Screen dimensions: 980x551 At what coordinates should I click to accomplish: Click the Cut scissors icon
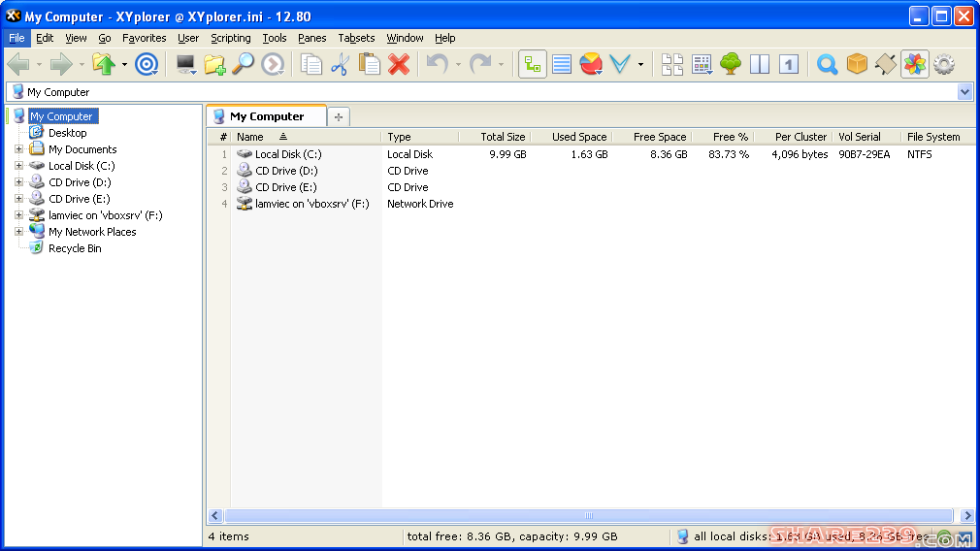[340, 64]
